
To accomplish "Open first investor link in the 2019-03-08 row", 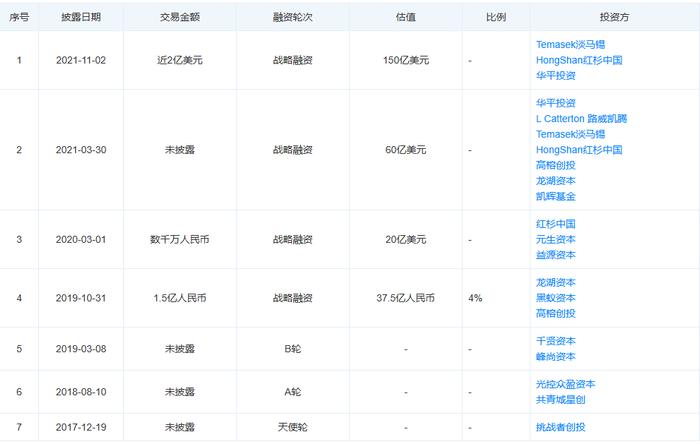I will (x=556, y=341).
